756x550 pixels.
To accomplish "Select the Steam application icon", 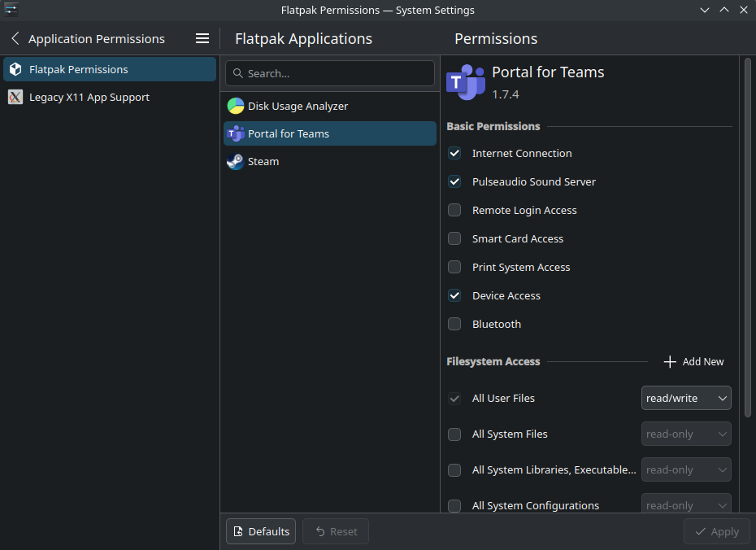I will 236,161.
